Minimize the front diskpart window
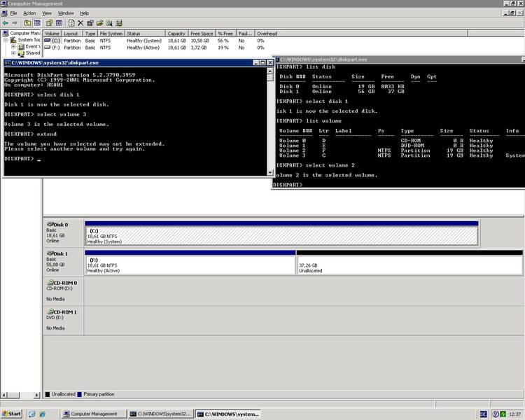The width and height of the screenshot is (525, 420). pos(255,62)
